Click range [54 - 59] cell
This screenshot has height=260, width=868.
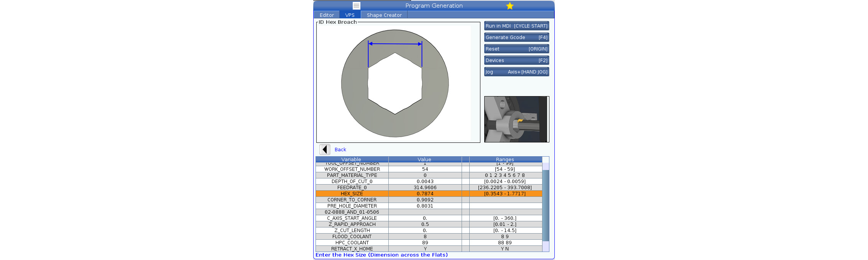click(505, 169)
